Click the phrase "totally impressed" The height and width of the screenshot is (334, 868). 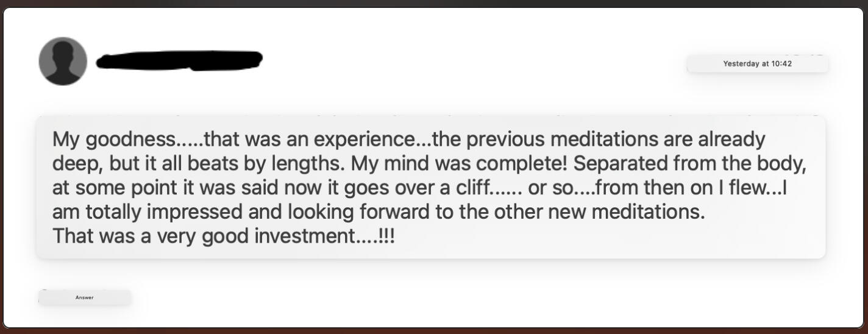(165, 212)
